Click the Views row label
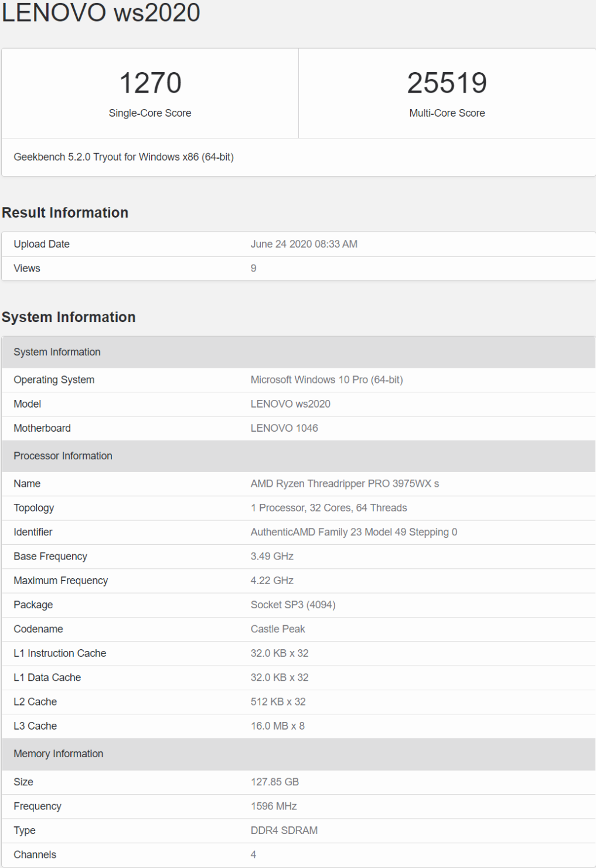Viewport: 596px width, 868px height. (x=27, y=269)
